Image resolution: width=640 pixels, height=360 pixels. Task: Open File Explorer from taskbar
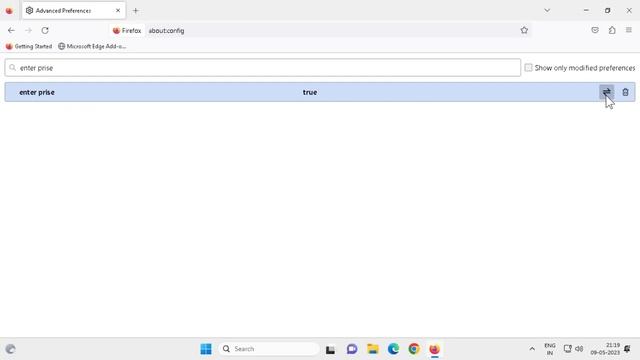point(373,349)
